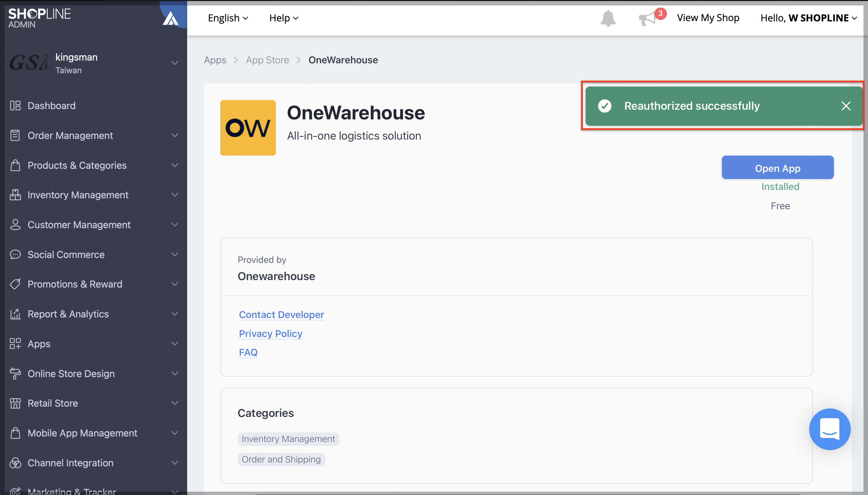Viewport: 868px width, 495px height.
Task: Select Order Management menu item
Action: [x=70, y=135]
